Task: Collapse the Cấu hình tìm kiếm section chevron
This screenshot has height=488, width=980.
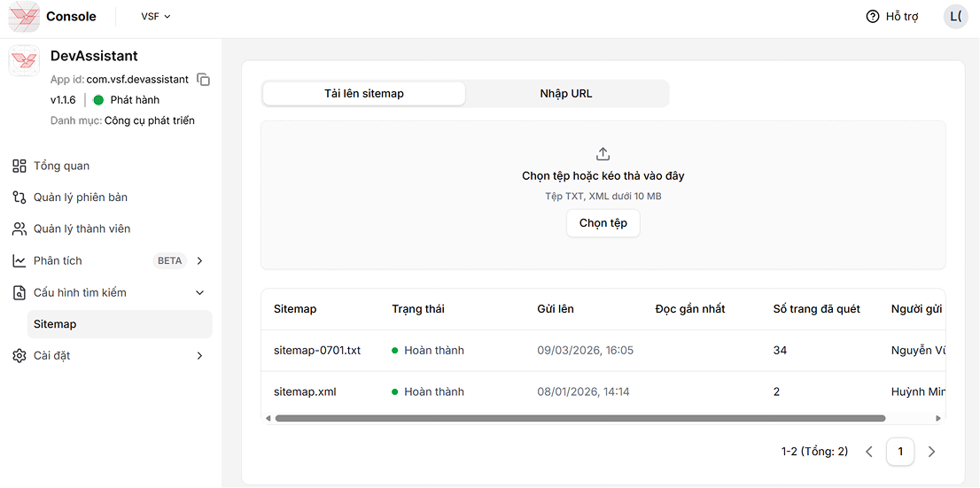Action: click(x=200, y=292)
